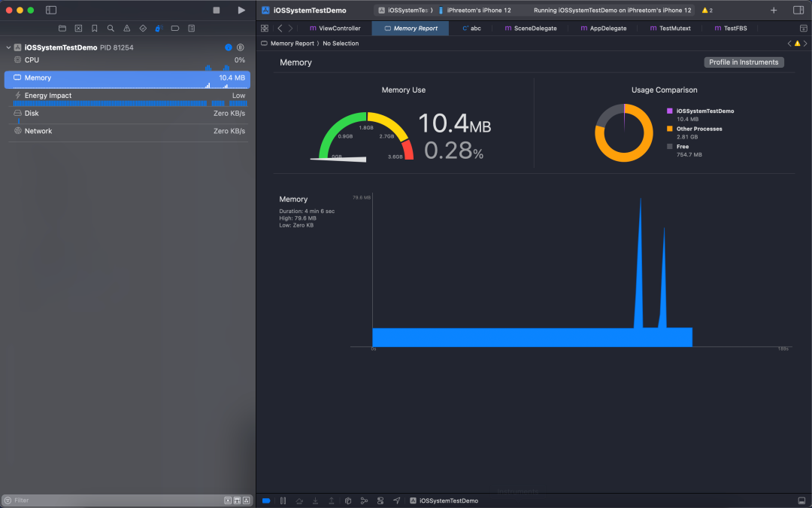Stop the running app

pyautogui.click(x=217, y=11)
